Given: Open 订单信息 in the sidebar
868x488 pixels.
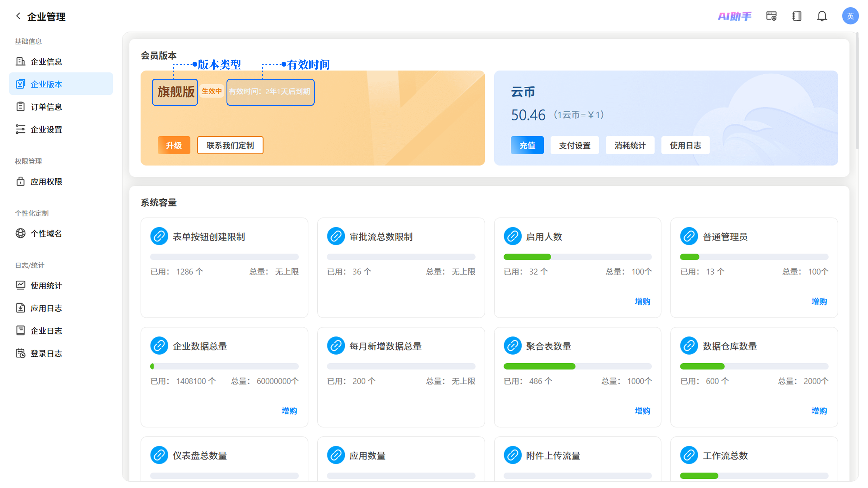Looking at the screenshot, I should coord(61,107).
